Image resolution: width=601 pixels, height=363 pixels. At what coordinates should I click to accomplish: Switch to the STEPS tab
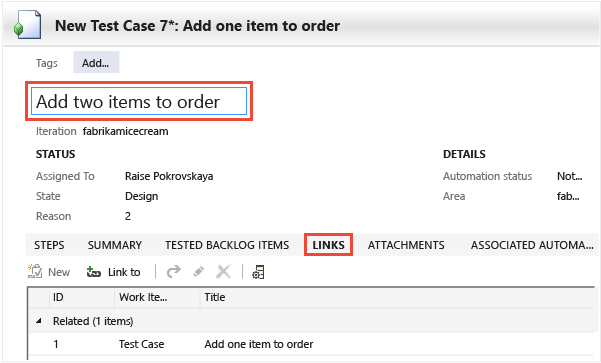[x=49, y=245]
